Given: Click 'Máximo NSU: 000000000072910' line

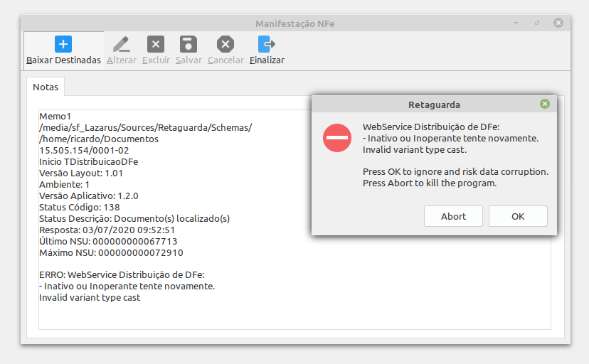Looking at the screenshot, I should (111, 252).
